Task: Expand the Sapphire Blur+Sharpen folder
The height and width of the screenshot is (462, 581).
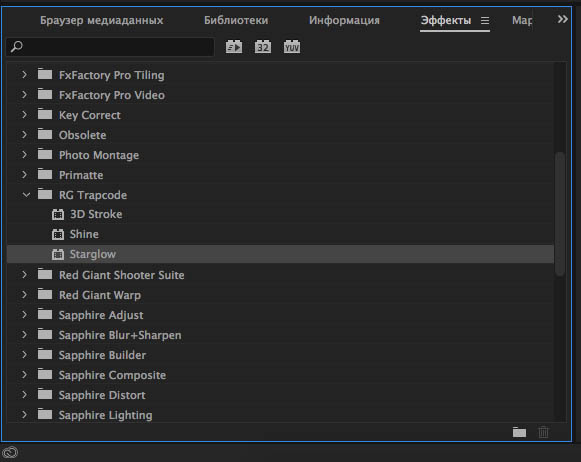Action: 24,335
